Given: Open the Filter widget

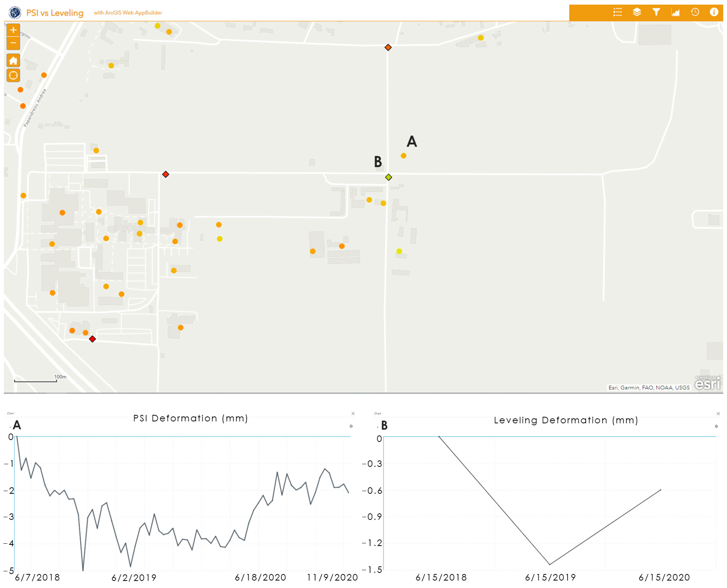Looking at the screenshot, I should [x=656, y=12].
